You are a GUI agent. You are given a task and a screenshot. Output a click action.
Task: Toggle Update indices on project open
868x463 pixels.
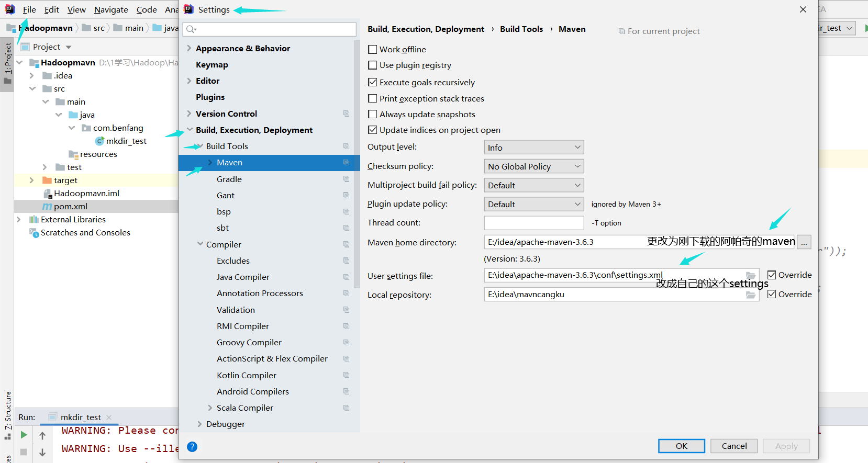[373, 130]
